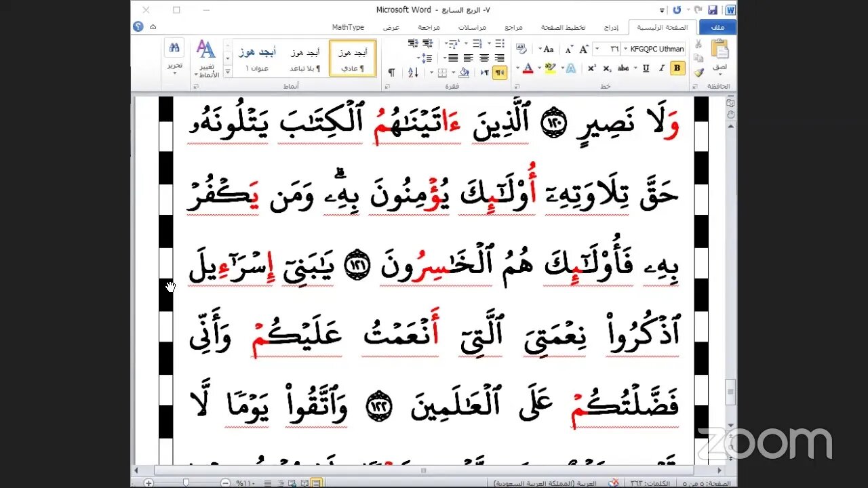Select the عادي (Normal) style

click(352, 58)
